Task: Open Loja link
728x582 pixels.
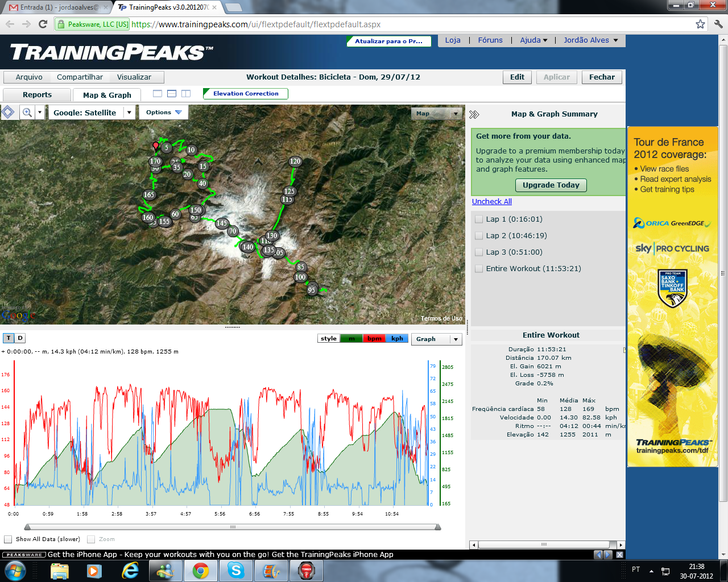Action: (453, 40)
